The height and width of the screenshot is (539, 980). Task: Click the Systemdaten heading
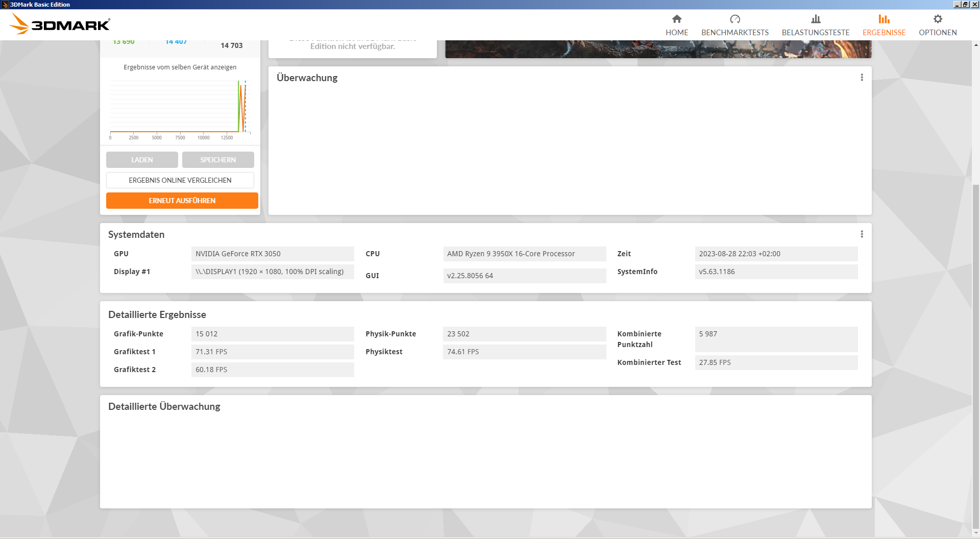(136, 234)
